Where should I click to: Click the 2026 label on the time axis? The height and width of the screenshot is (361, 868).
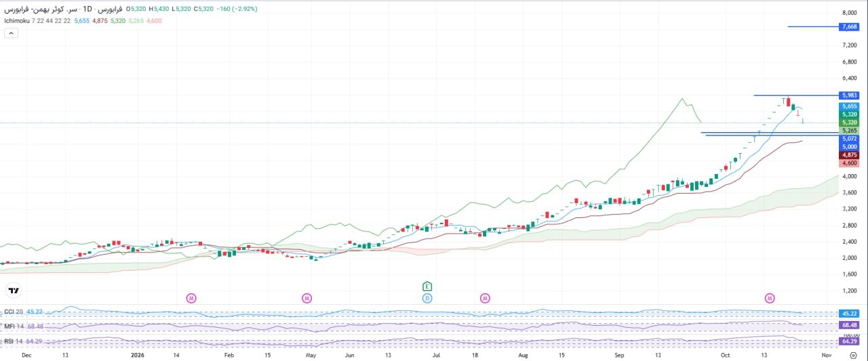click(138, 354)
